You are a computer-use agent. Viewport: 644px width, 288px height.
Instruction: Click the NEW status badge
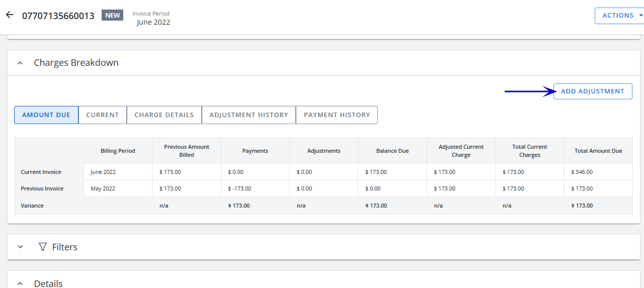tap(112, 16)
